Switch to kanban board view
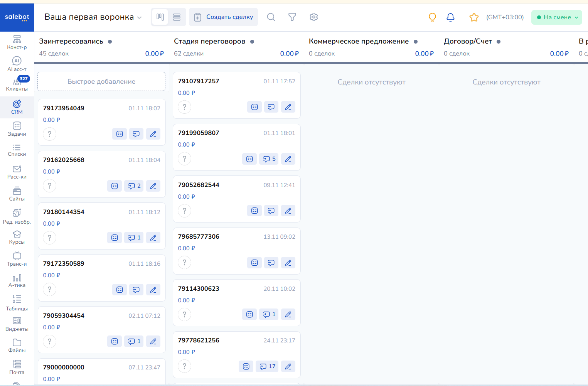Screen dimensions: 588x386 160,17
